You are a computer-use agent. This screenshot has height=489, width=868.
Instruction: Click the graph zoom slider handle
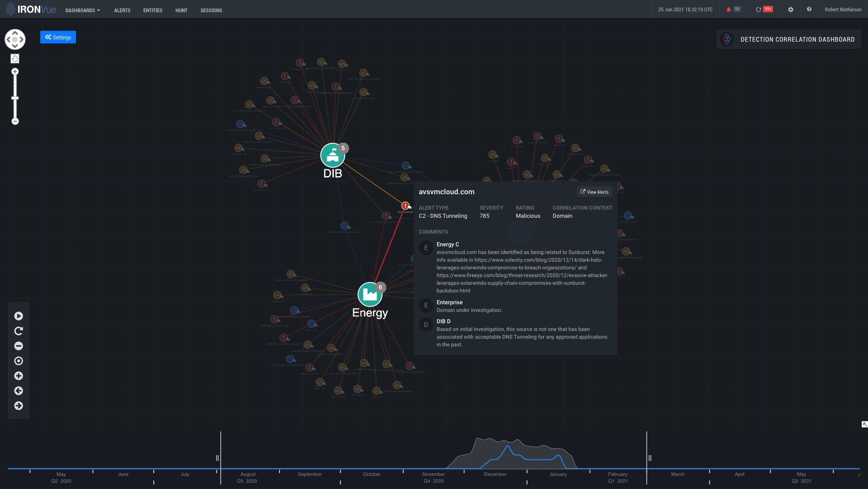(x=15, y=98)
